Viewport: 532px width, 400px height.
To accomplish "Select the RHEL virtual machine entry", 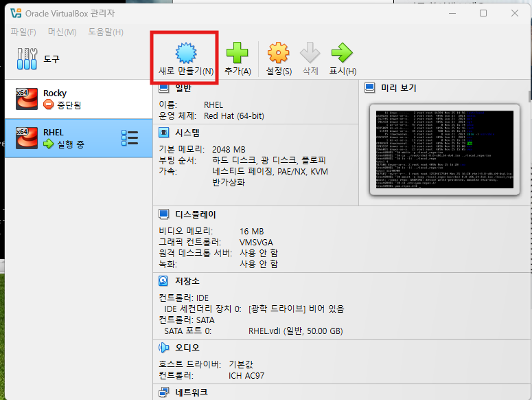I will point(79,138).
